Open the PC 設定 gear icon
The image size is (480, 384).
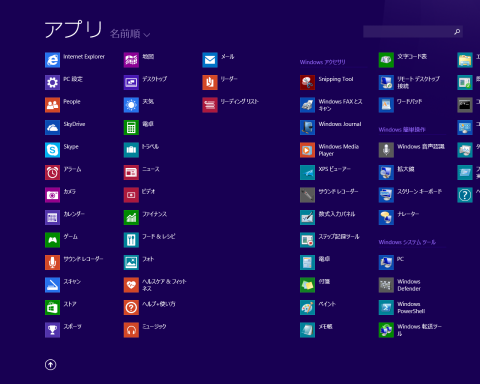52,82
